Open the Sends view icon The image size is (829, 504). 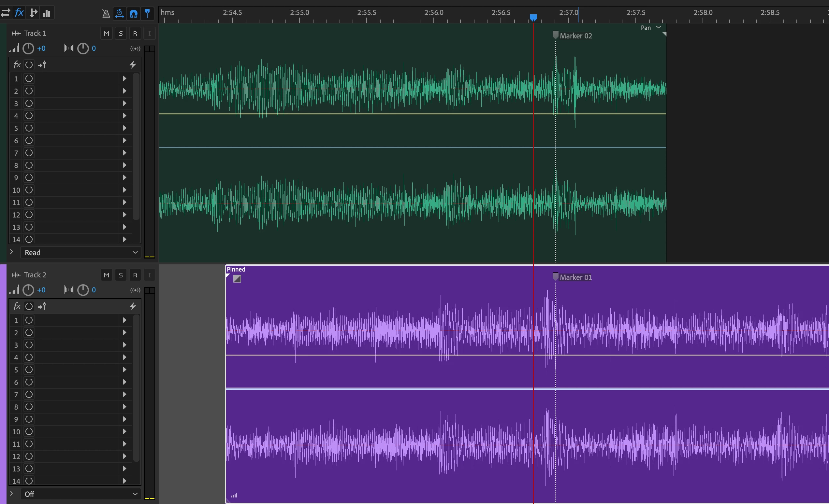click(33, 13)
